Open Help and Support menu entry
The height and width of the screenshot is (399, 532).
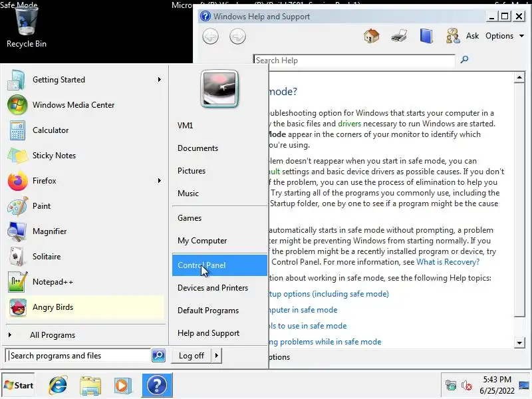tap(219, 333)
